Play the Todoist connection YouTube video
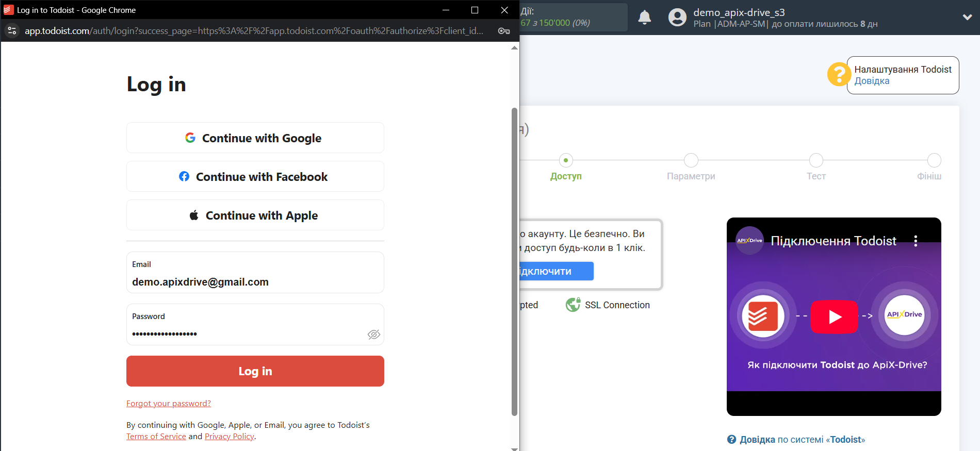 834,316
